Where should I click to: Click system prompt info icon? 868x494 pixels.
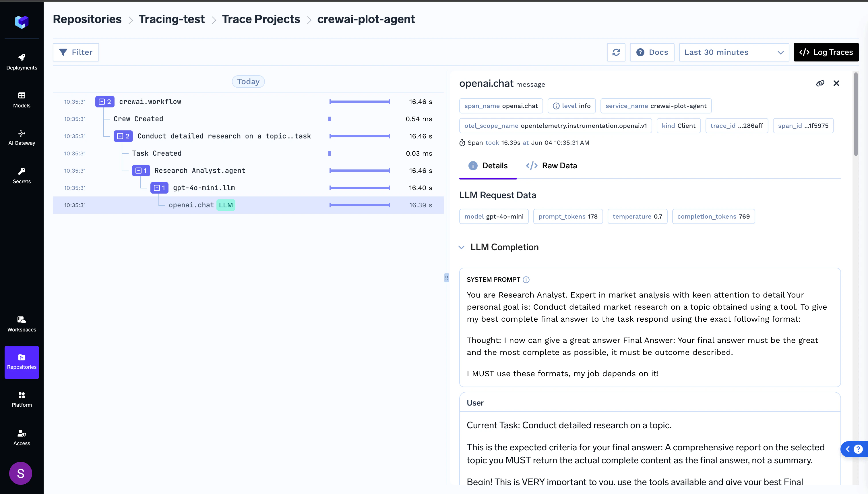point(526,279)
